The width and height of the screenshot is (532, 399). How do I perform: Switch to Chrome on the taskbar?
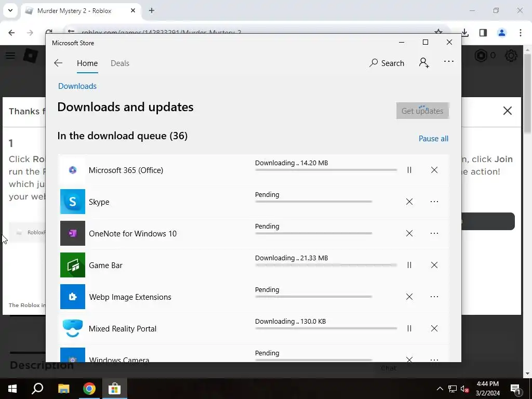89,389
